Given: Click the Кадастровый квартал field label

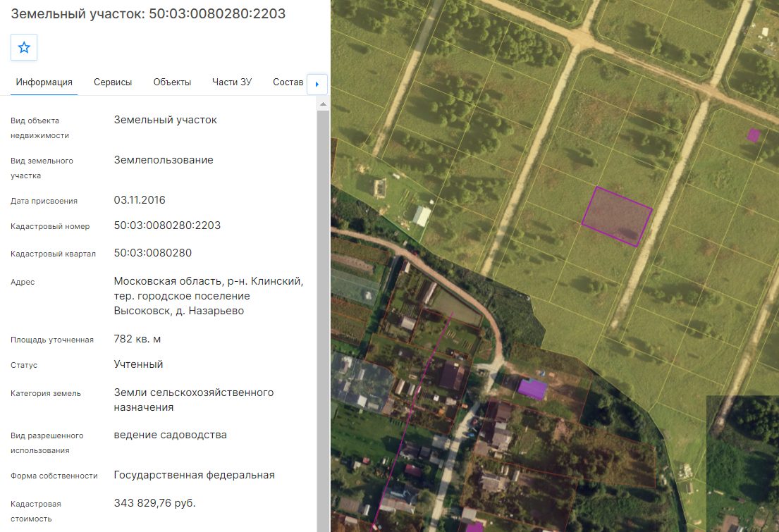Looking at the screenshot, I should [53, 254].
